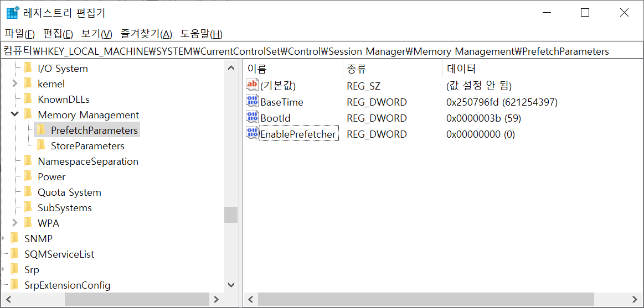
Task: Click the values pane horizontal scroll right arrow
Action: click(635, 299)
